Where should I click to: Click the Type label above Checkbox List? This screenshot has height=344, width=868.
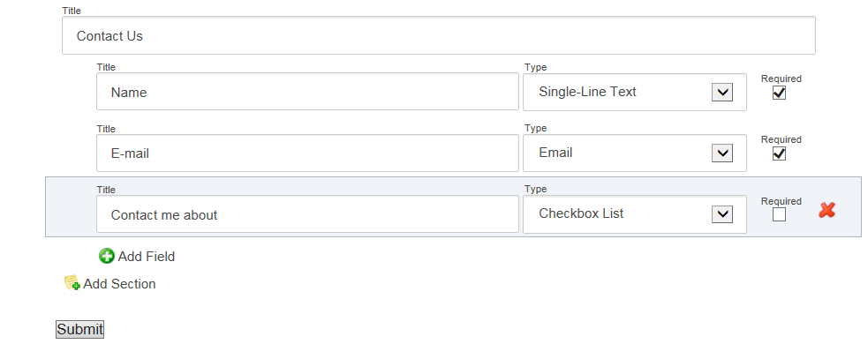pos(535,189)
